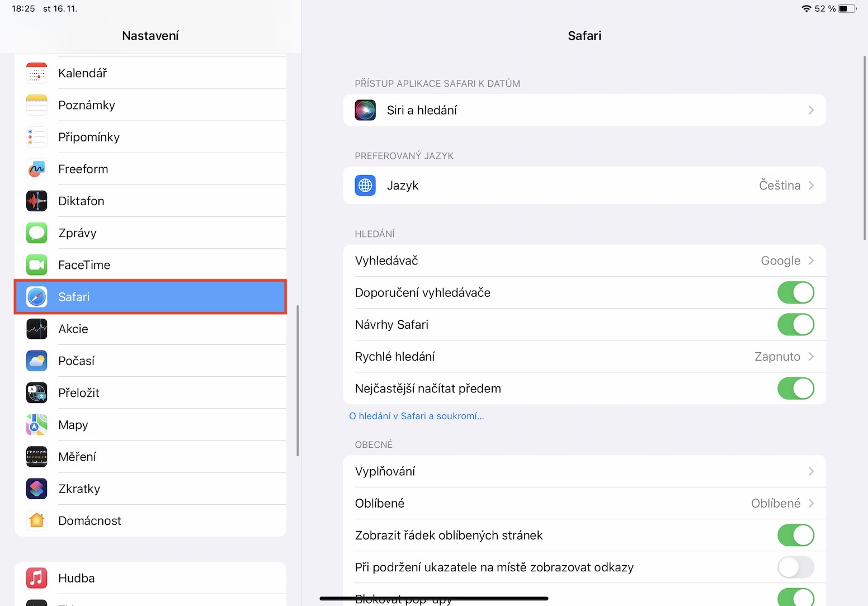Tap the blue globe Jazyk icon
Image resolution: width=868 pixels, height=606 pixels.
click(365, 186)
